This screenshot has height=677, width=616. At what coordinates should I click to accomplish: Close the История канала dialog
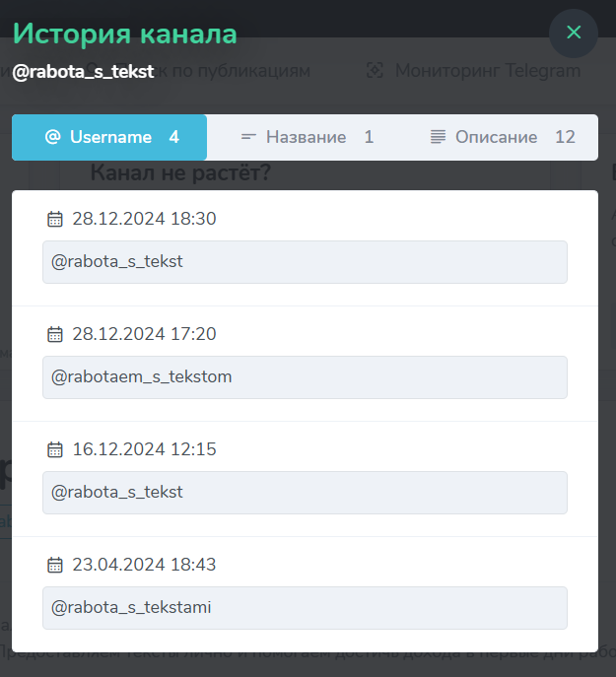574,33
